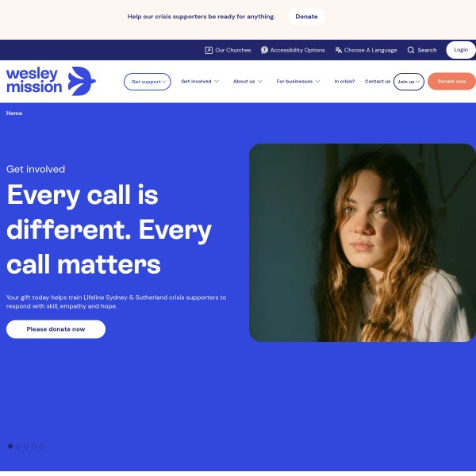Expand the For businesses dropdown
This screenshot has height=476, width=476.
pos(298,82)
